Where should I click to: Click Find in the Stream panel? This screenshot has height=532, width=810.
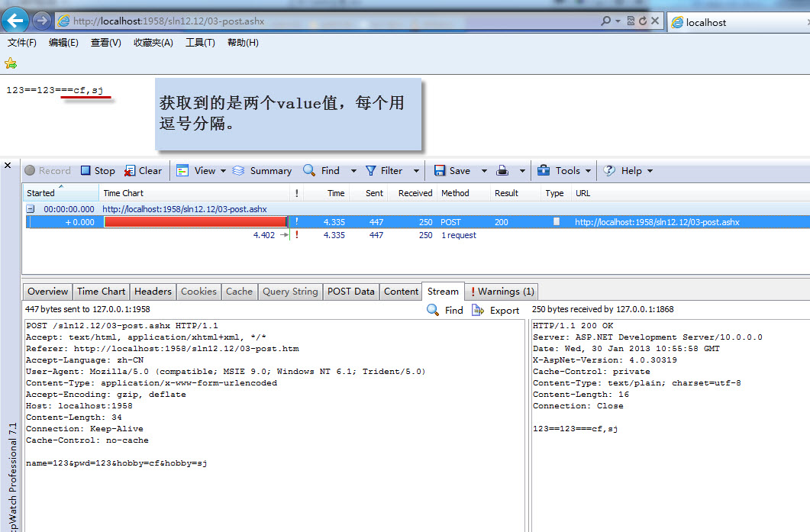tap(445, 310)
